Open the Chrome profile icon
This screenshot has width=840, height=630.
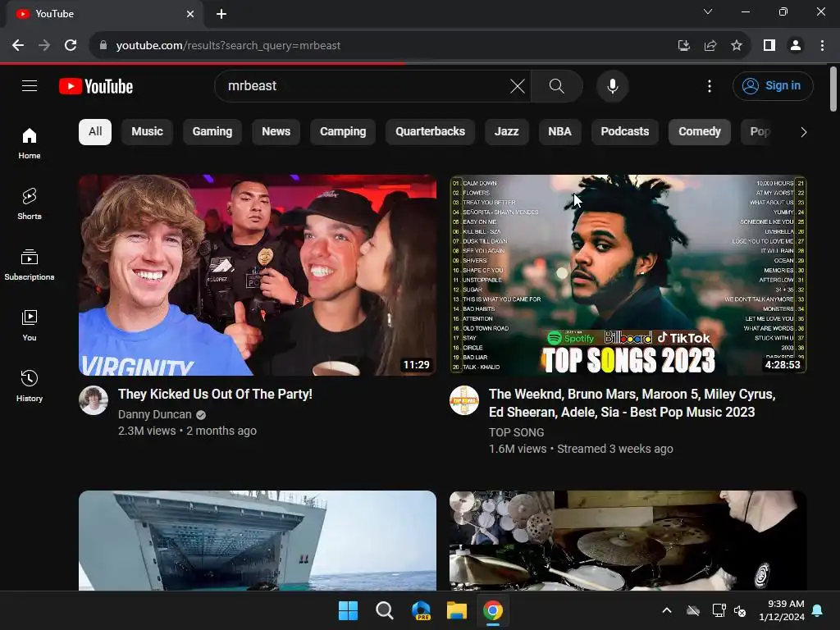(796, 46)
